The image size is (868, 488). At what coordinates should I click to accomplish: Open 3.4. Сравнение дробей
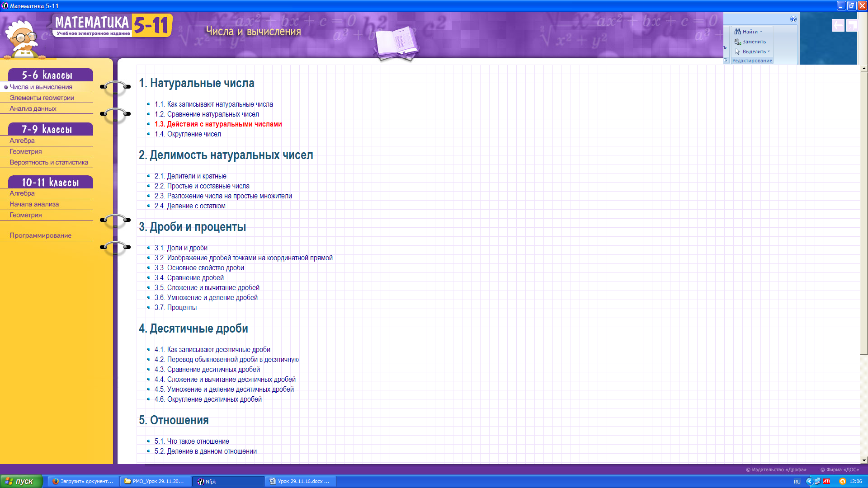189,277
